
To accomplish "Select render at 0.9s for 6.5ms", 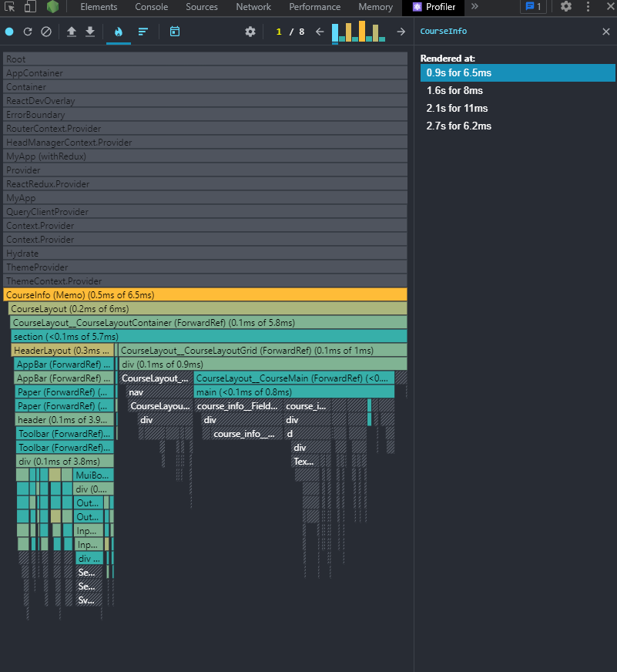I will coord(518,73).
